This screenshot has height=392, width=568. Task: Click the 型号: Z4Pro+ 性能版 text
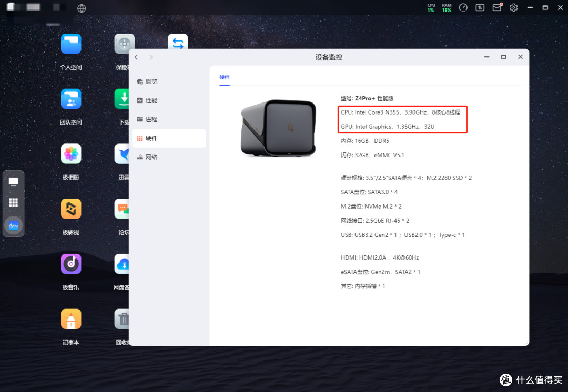tap(367, 98)
